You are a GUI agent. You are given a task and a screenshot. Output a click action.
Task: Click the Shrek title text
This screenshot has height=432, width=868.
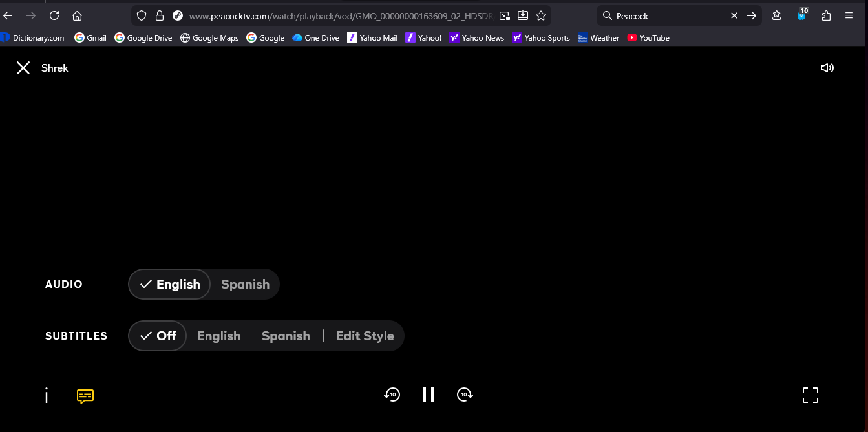pyautogui.click(x=55, y=68)
